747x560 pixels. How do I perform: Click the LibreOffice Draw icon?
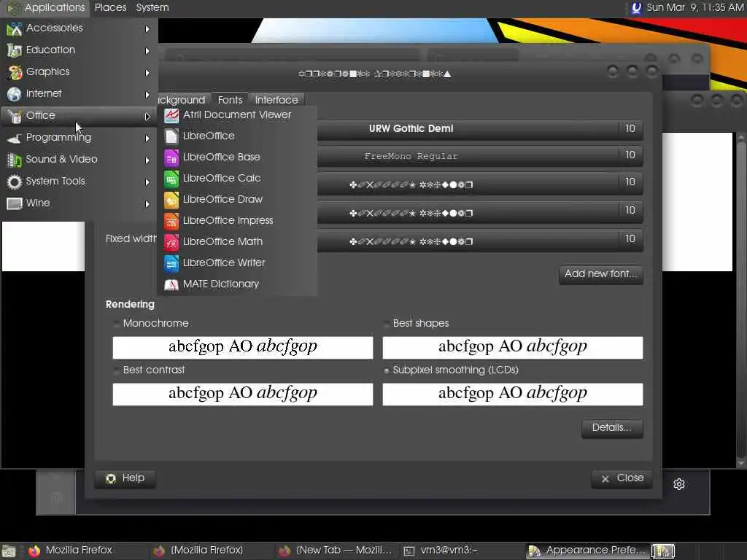pos(171,200)
